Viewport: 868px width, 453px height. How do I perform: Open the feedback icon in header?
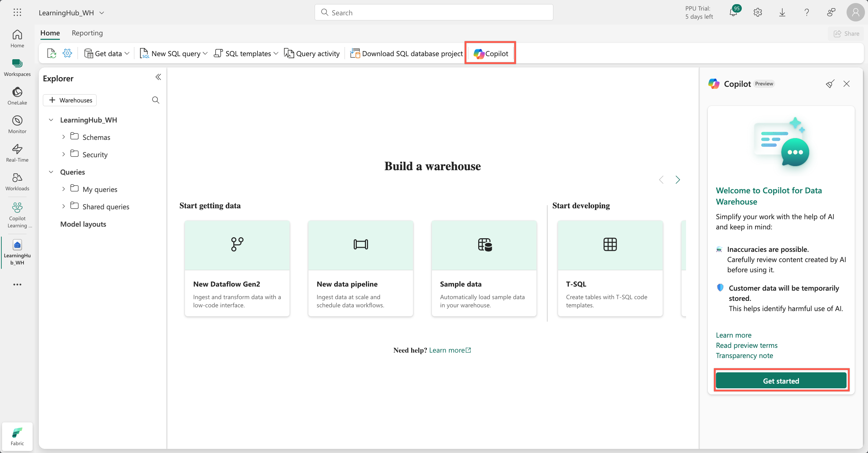point(831,13)
